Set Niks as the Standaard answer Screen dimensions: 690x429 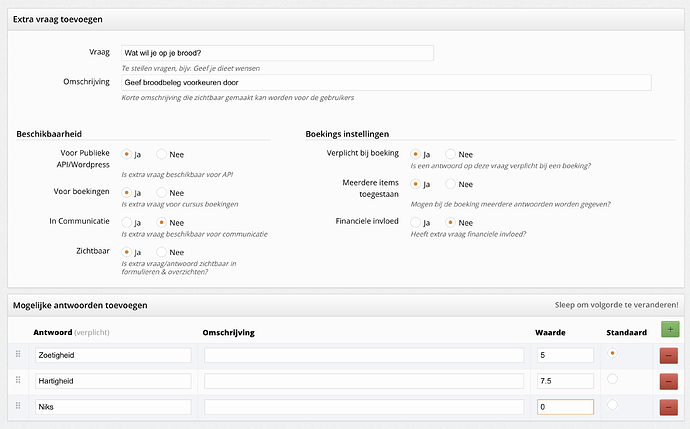pyautogui.click(x=612, y=405)
